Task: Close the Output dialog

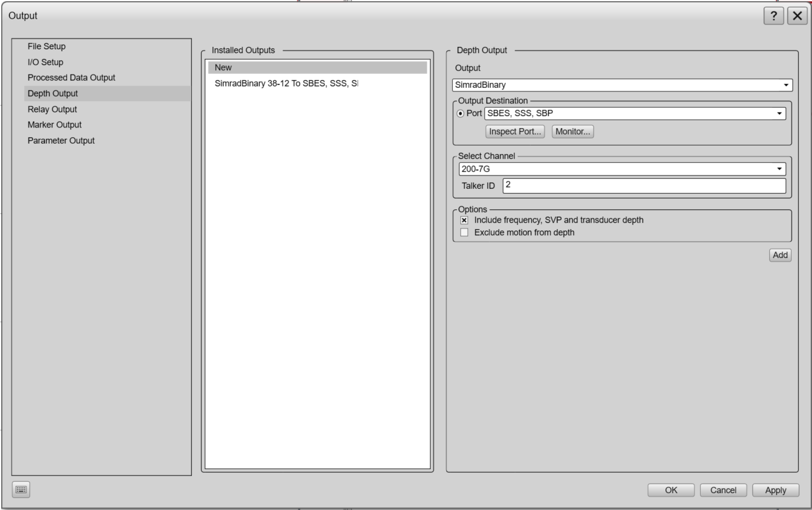Action: (x=798, y=16)
